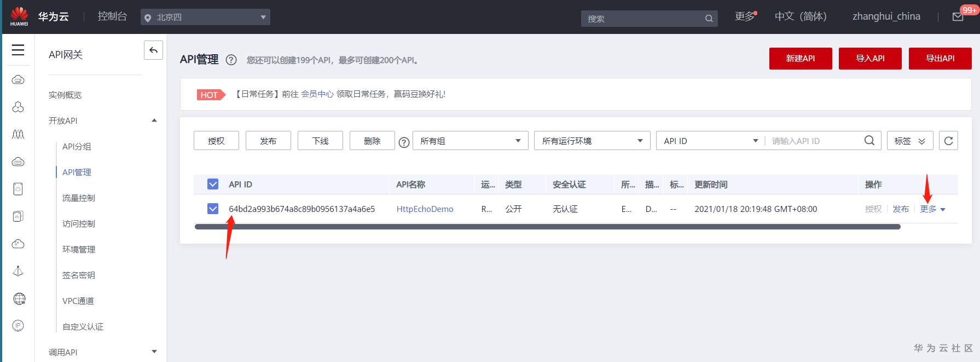The image size is (980, 362).
Task: Expand the 调用API menu section
Action: tap(154, 352)
